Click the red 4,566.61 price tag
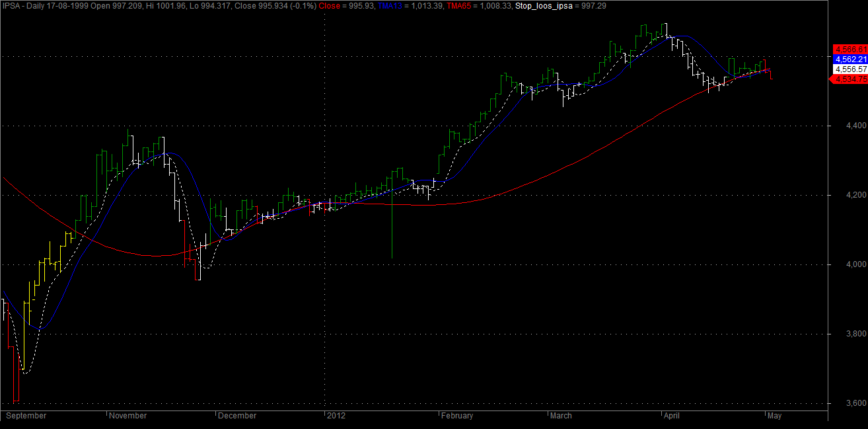Viewport: 868px width, 429px height. coord(850,49)
